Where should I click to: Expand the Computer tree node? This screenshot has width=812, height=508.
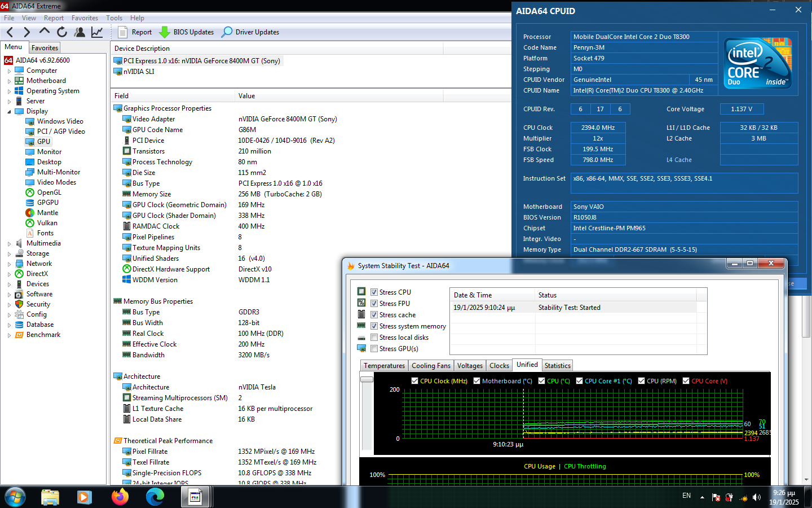[x=9, y=71]
